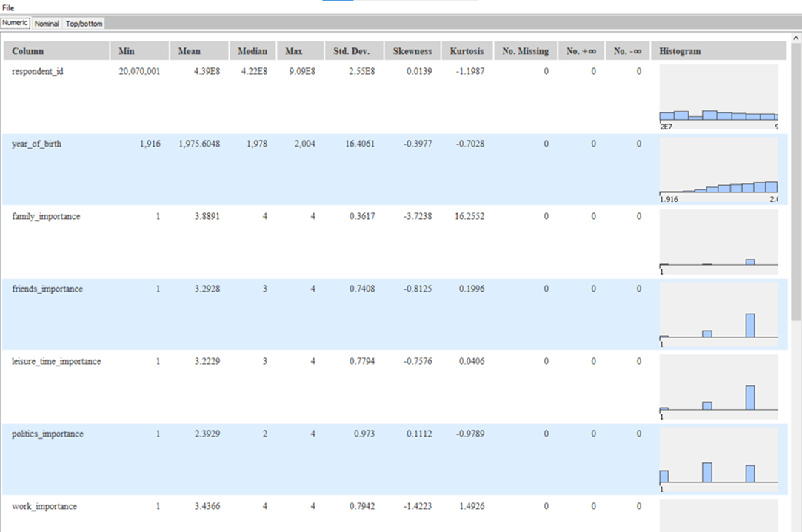Image resolution: width=802 pixels, height=532 pixels.
Task: Click the mean value 3.4366
Action: (x=207, y=506)
